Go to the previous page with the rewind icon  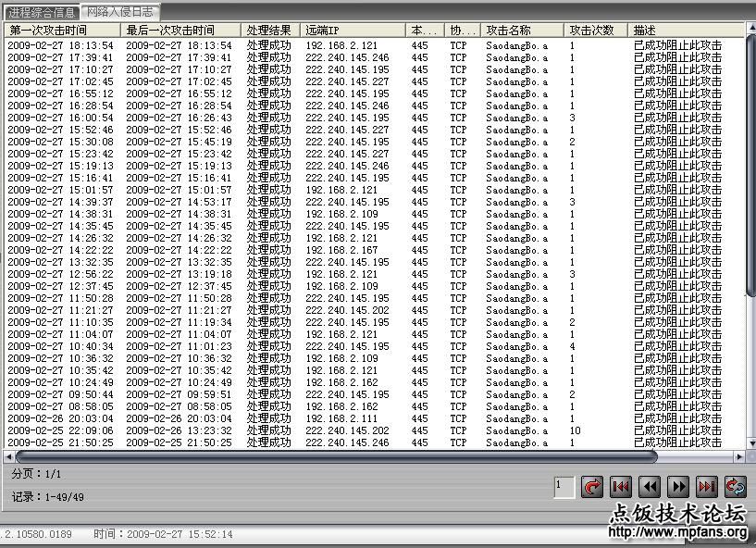(650, 487)
